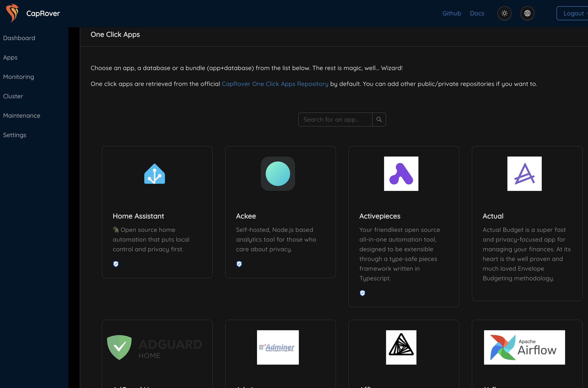Open the Apache Airflow app logo

[x=524, y=347]
